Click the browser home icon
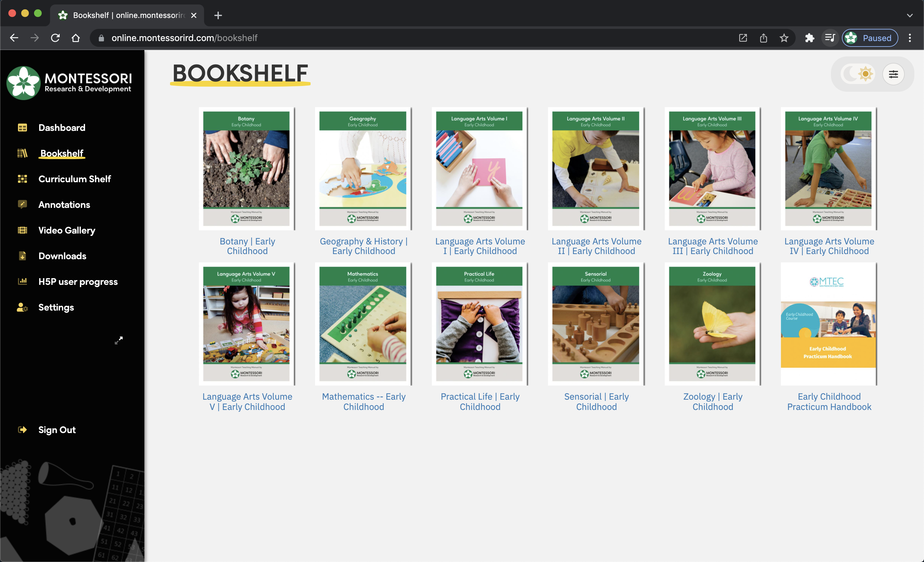This screenshot has width=924, height=562. 76,38
